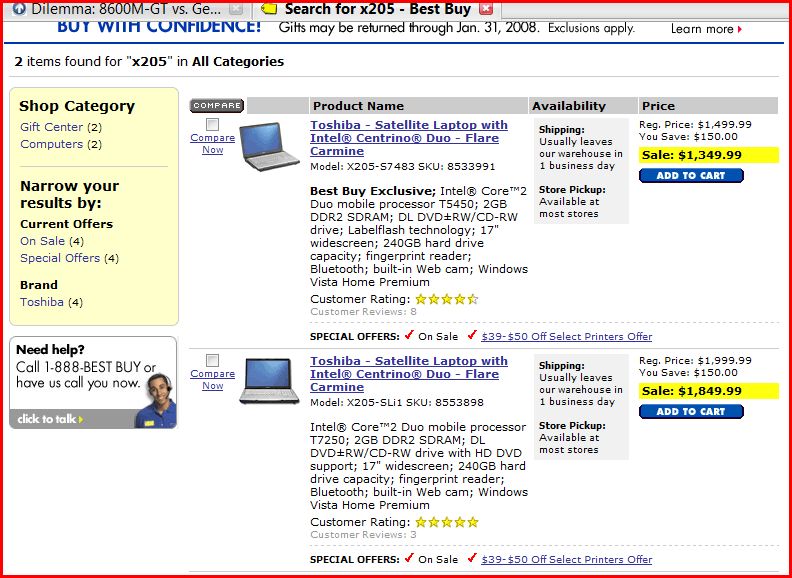
Task: Click Compare Now for X205-SLi1 laptop
Action: (213, 380)
